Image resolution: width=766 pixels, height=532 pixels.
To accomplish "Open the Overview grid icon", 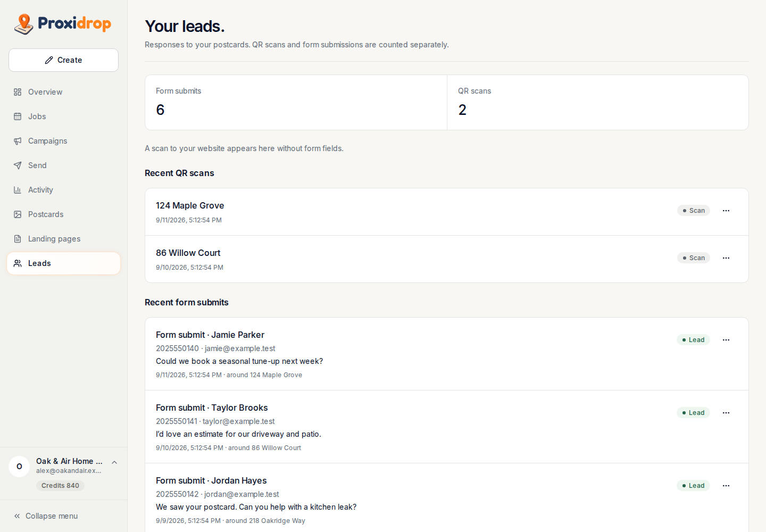I will pos(18,92).
